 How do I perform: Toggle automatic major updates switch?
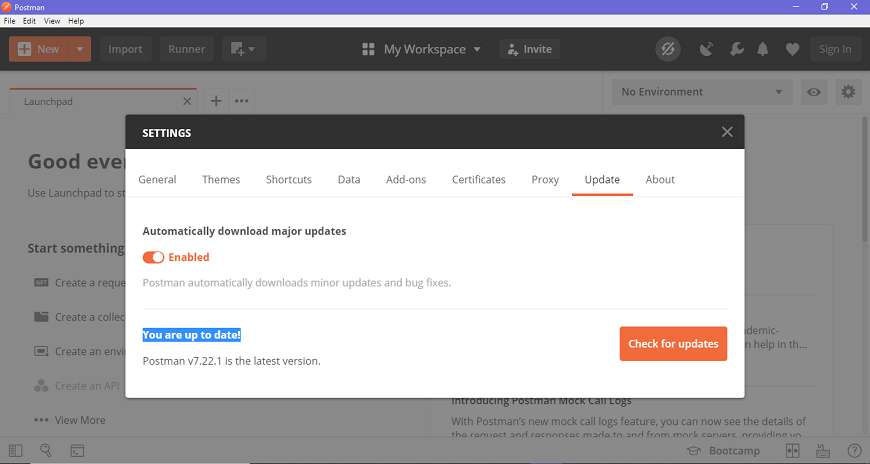(153, 257)
